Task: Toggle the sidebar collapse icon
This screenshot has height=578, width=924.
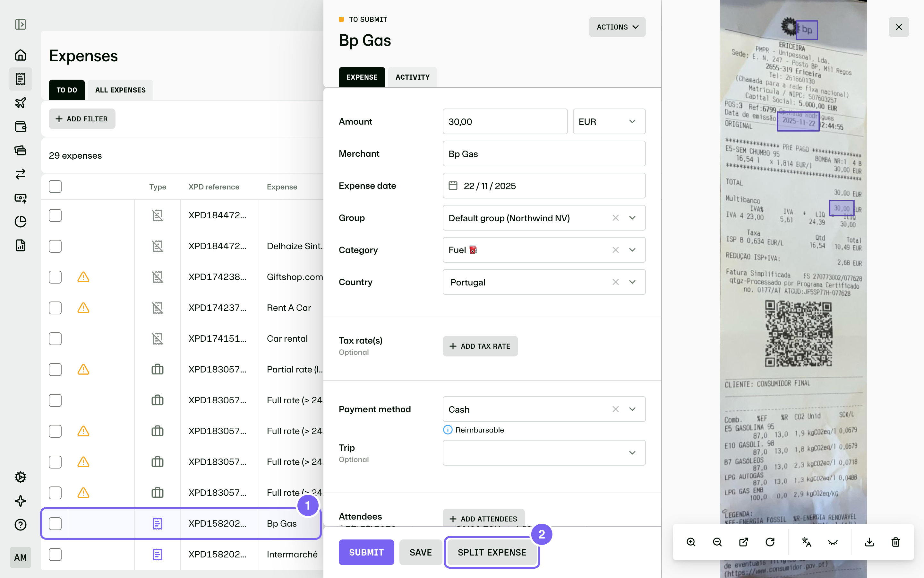Action: coord(20,24)
